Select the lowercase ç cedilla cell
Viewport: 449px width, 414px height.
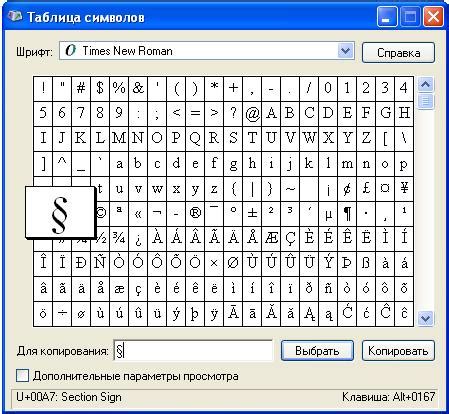[138, 289]
